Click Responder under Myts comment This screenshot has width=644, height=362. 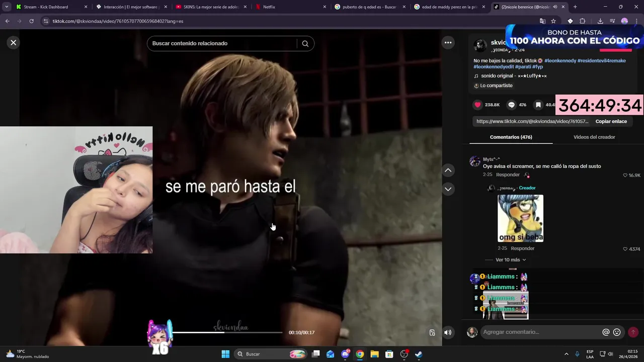pos(508,175)
